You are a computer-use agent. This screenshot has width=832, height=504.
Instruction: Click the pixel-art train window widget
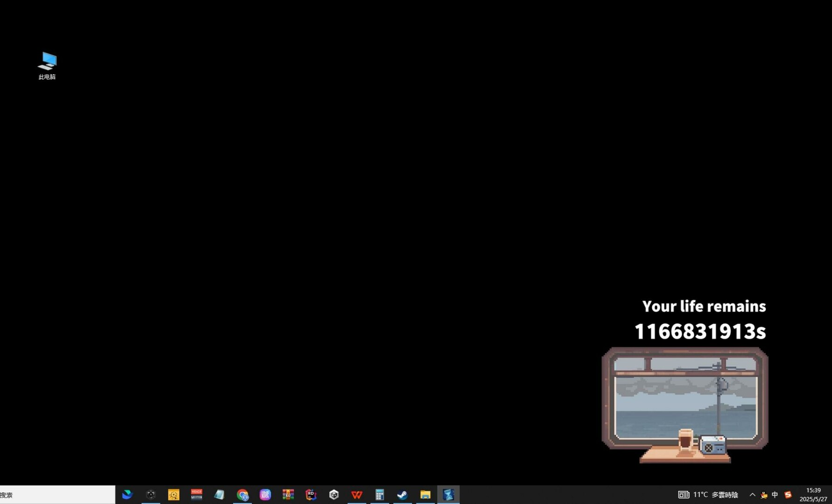point(685,405)
